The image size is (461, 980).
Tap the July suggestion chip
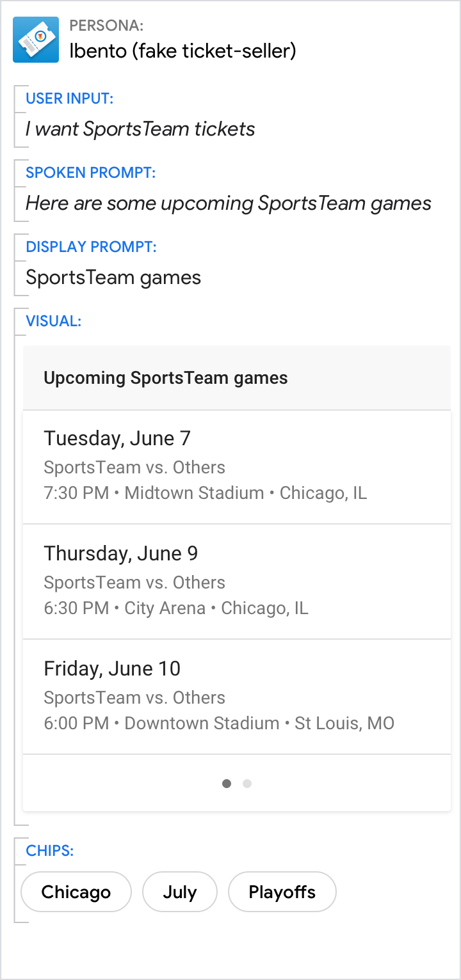pyautogui.click(x=180, y=892)
